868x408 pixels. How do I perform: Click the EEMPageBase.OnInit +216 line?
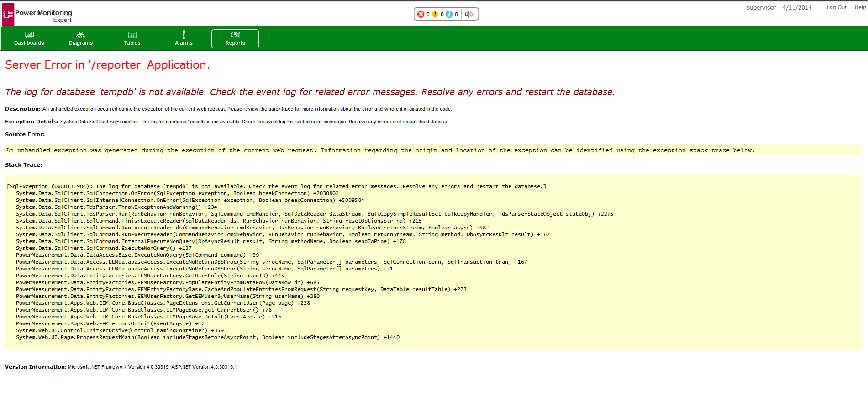pyautogui.click(x=148, y=317)
